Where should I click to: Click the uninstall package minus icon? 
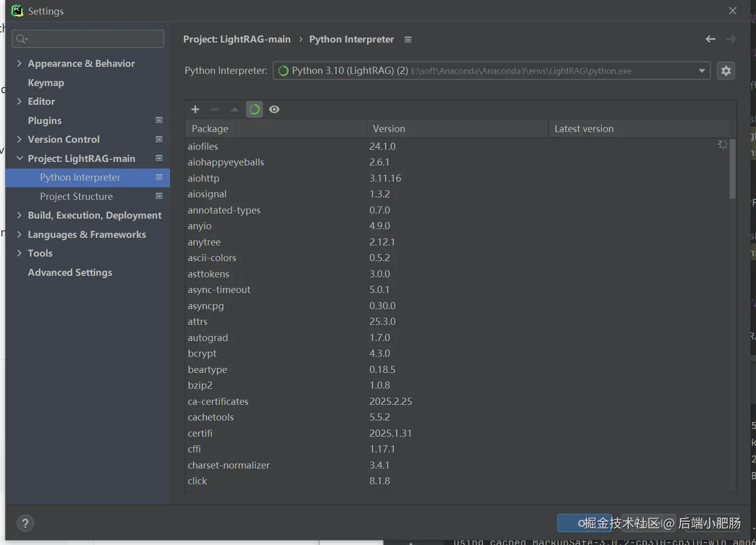(215, 109)
